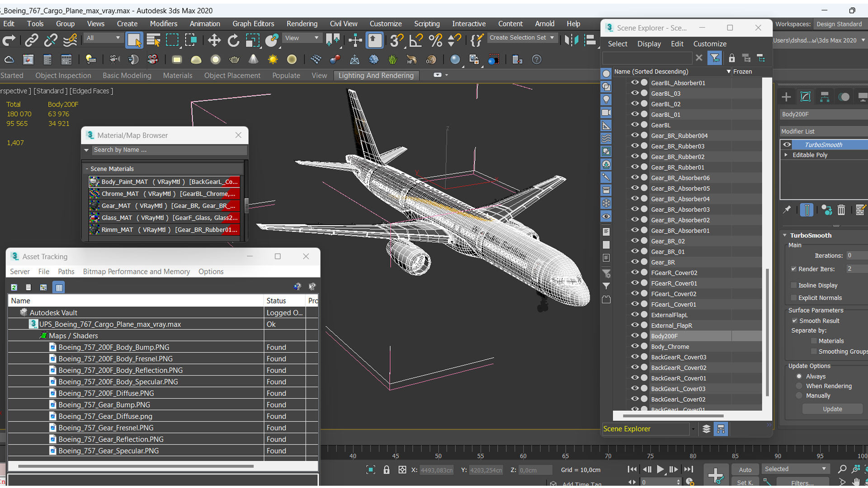The image size is (868, 488).
Task: Open Material/Map Browser options arrow
Action: coord(86,150)
